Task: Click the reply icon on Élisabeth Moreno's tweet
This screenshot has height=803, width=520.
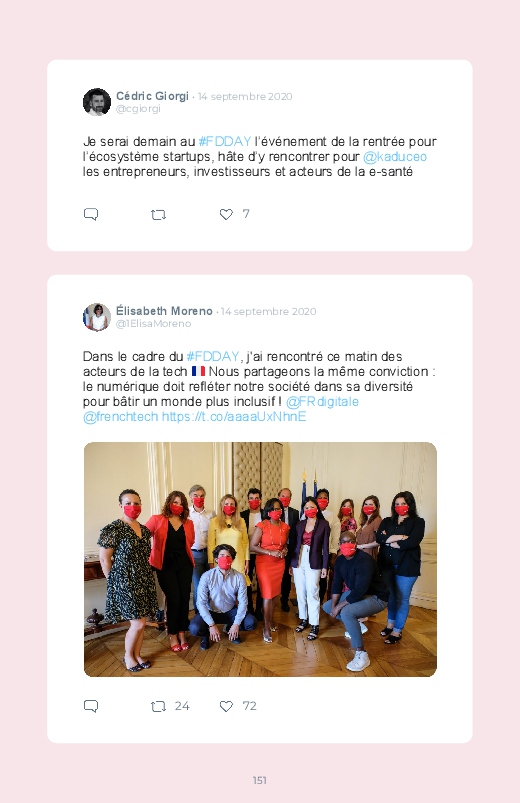Action: tap(91, 706)
